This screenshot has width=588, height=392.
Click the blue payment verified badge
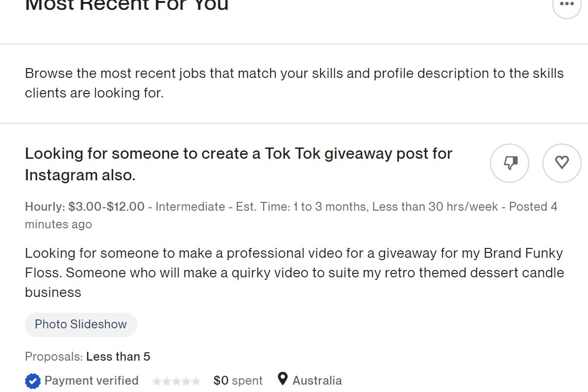click(33, 381)
